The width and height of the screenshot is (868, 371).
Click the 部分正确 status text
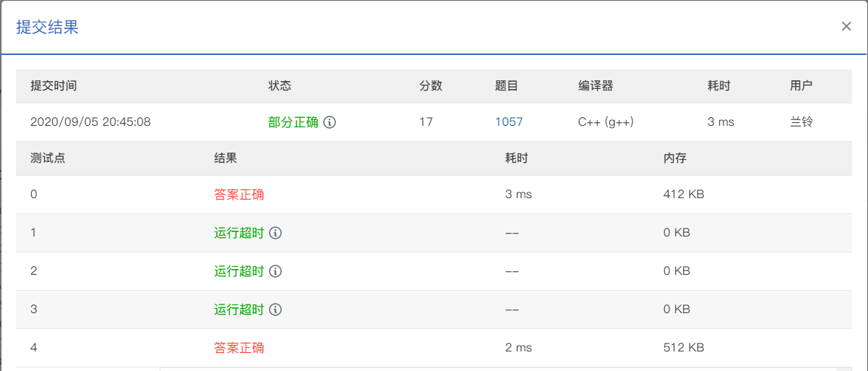point(293,122)
